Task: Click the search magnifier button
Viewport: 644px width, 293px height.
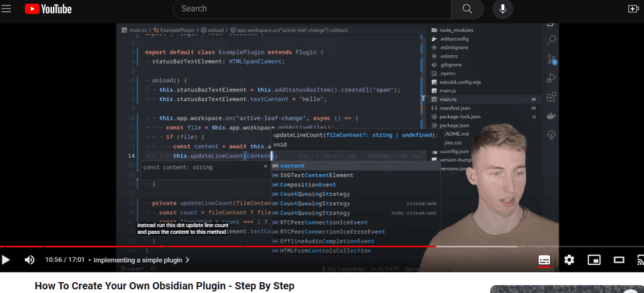Action: pos(467,9)
